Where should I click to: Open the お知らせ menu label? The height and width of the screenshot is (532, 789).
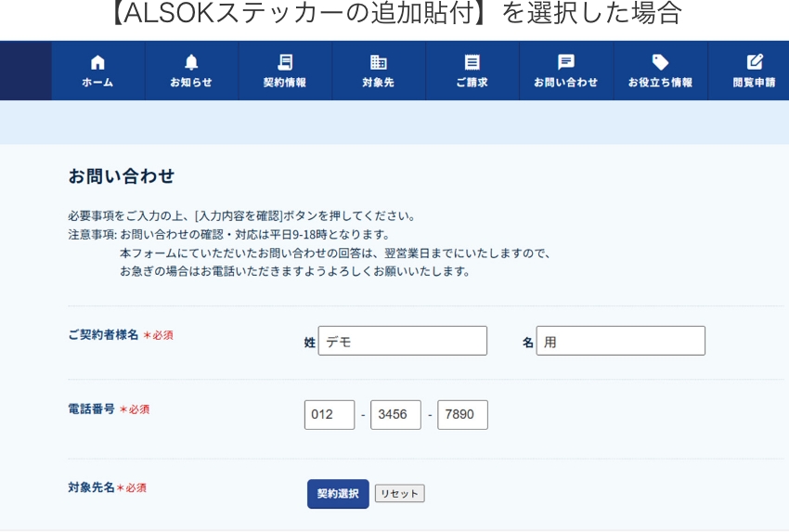191,83
